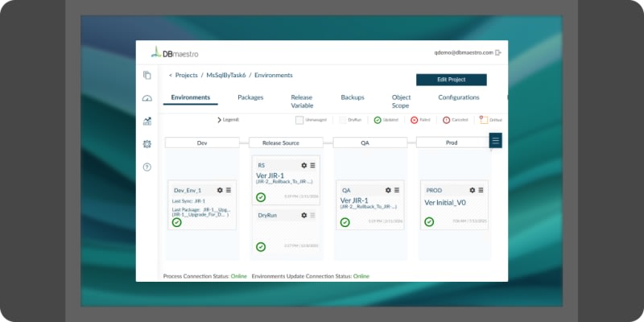Open the menu lines icon on QA card
This screenshot has width=644, height=322.
pos(397,190)
